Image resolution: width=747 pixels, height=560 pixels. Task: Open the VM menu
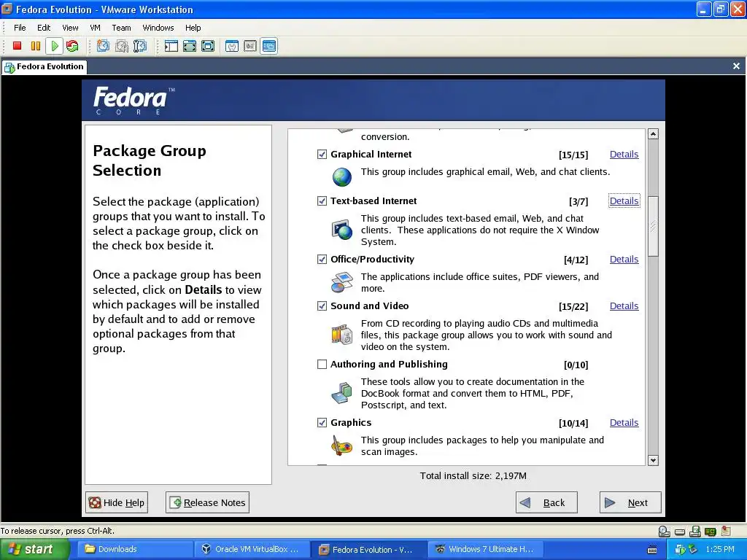pyautogui.click(x=96, y=28)
